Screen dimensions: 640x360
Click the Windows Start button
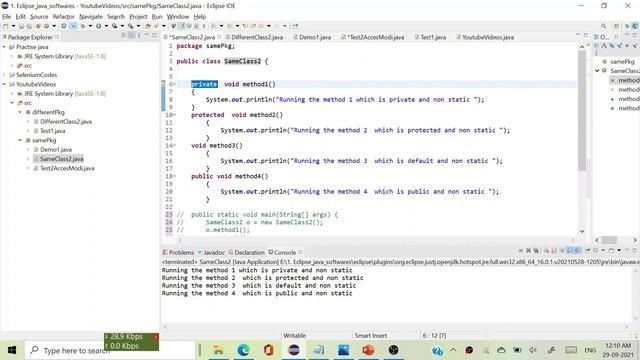point(12,350)
